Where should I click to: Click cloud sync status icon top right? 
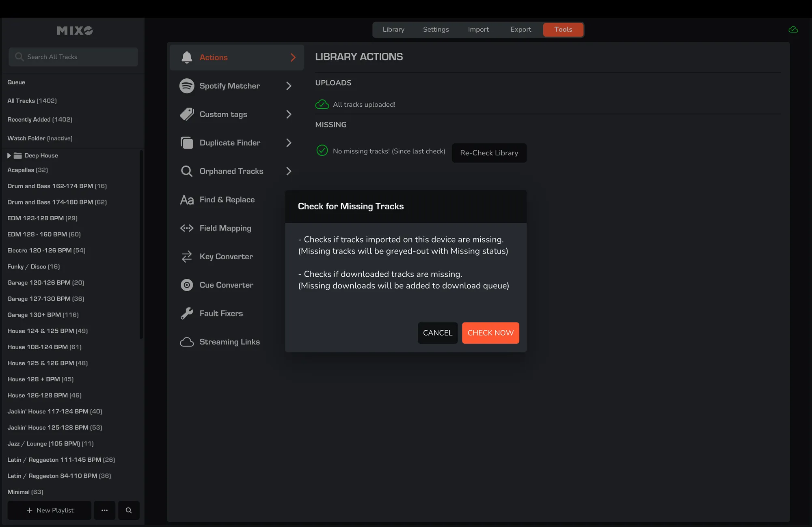coord(793,30)
